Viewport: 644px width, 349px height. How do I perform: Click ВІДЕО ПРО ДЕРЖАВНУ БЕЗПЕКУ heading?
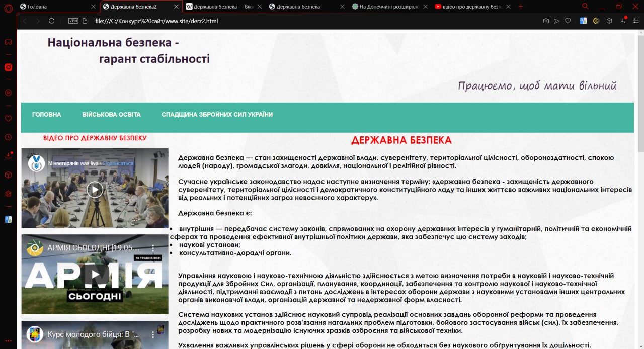click(95, 138)
